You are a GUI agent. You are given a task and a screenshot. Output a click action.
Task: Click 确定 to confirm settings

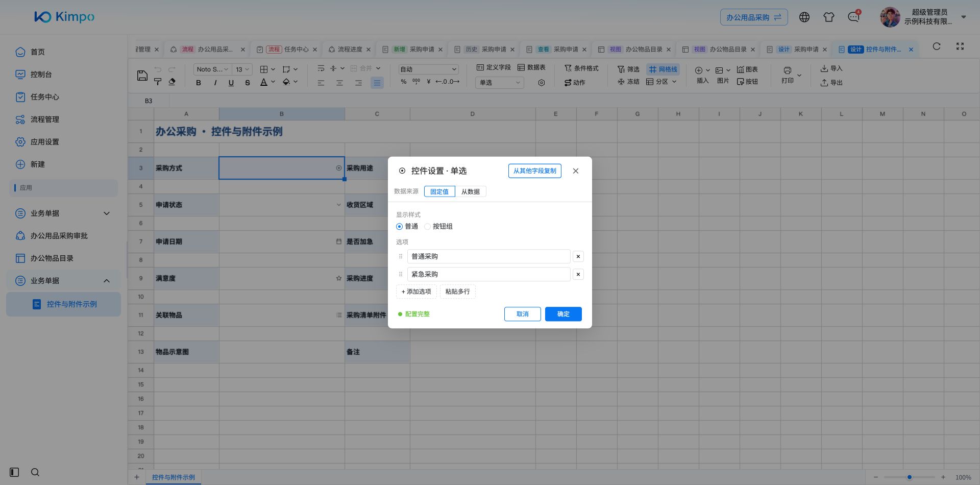point(563,314)
